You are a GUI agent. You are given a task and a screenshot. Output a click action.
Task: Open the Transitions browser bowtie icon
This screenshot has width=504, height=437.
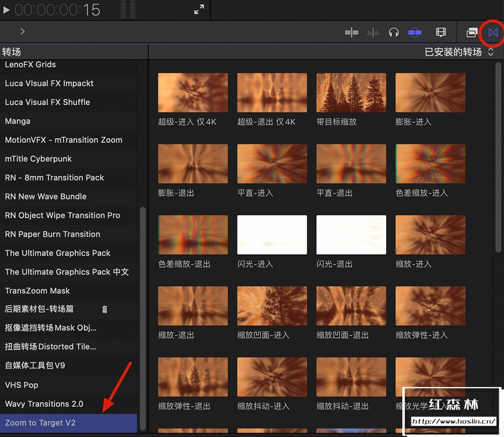pos(493,33)
